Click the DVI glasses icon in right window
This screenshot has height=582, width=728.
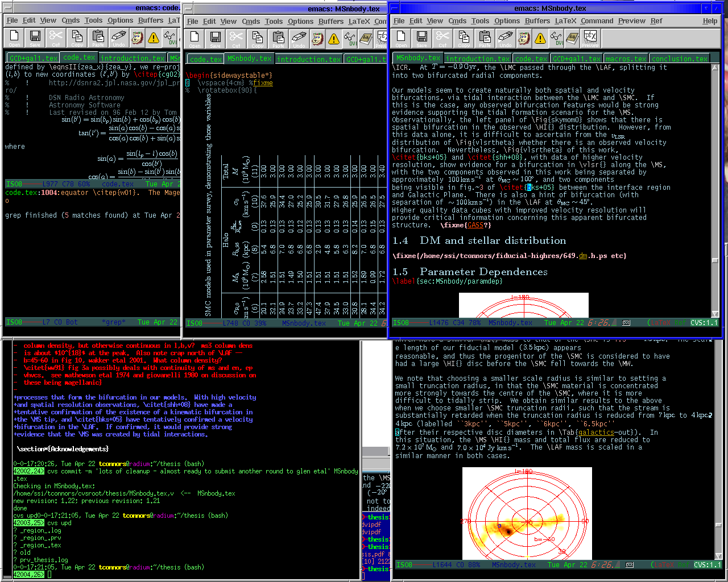pos(556,38)
